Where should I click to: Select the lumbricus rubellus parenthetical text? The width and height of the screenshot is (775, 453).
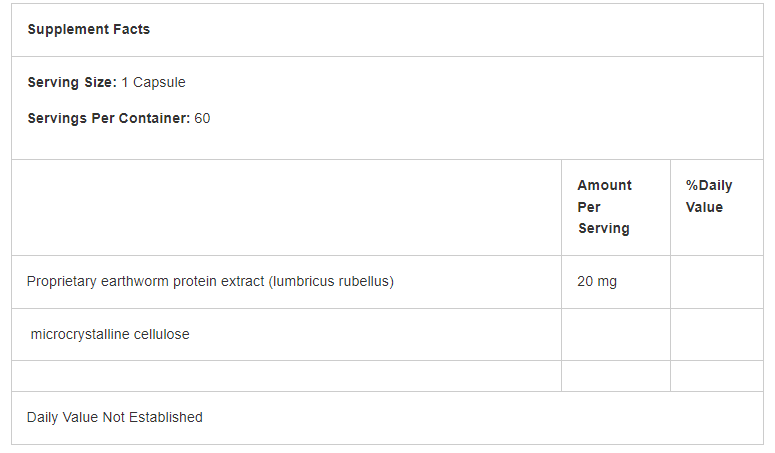331,281
